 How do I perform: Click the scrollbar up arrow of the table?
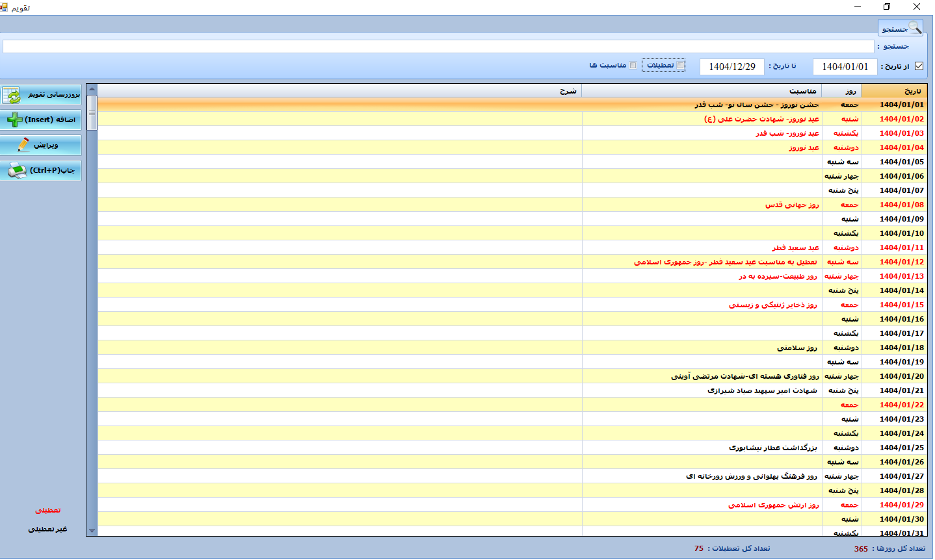(92, 89)
